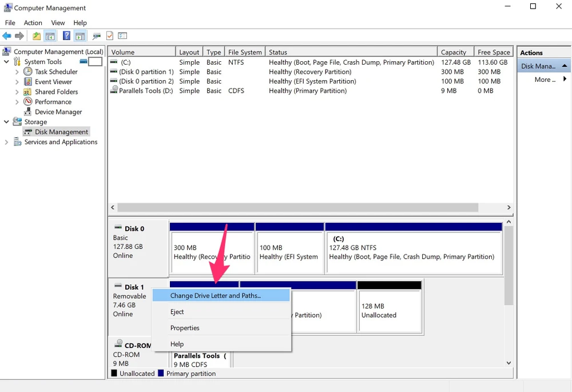This screenshot has width=572, height=392.
Task: Click the toolbar icon with the orange checkmark
Action: click(110, 36)
